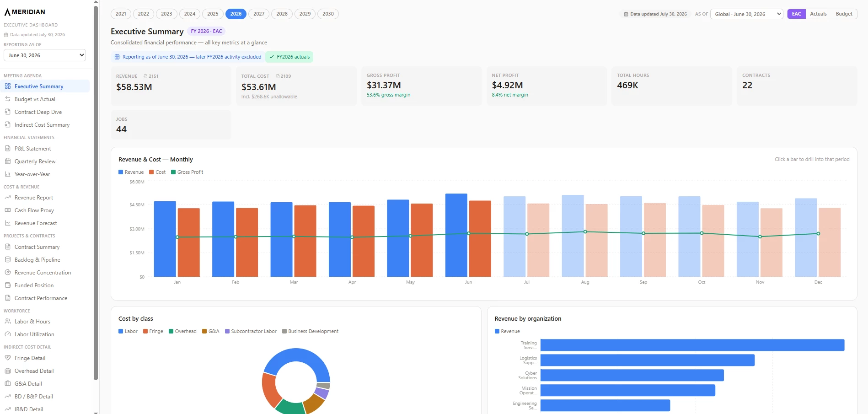Click the Meridian logo icon
The image size is (868, 414).
7,12
